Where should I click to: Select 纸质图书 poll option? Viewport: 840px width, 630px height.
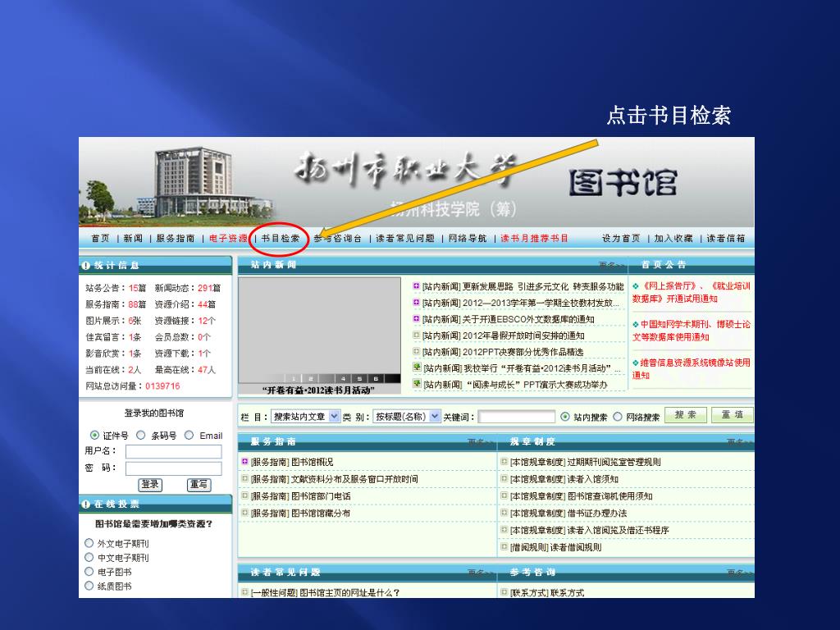[89, 586]
